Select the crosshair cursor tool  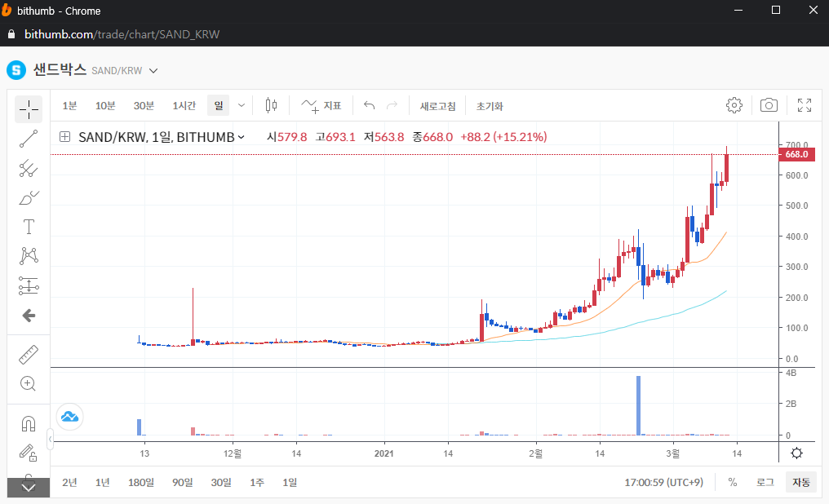(29, 110)
